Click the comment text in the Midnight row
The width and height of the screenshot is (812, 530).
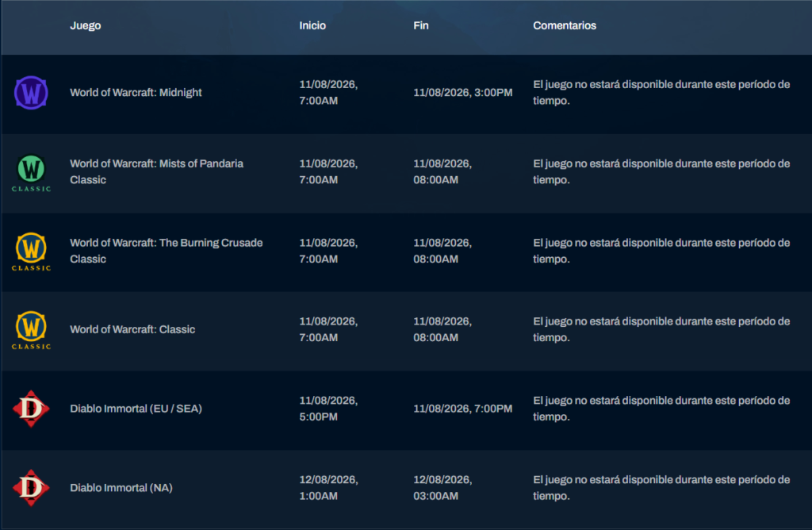pos(661,92)
